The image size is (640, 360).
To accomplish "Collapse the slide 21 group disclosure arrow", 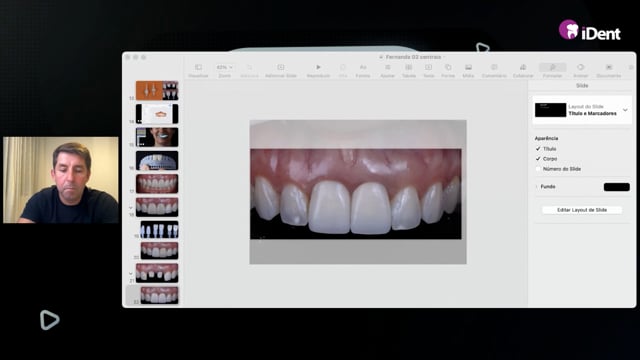I will (x=131, y=274).
